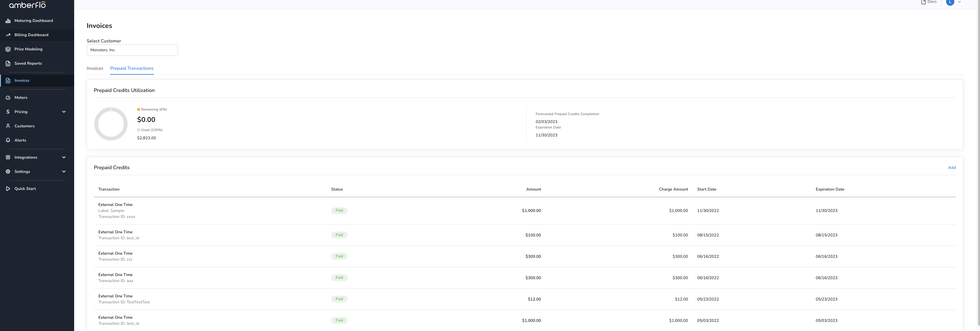Click the Billing Dashboard trend icon
Screen dimensions: 980x331
pyautogui.click(x=8, y=35)
